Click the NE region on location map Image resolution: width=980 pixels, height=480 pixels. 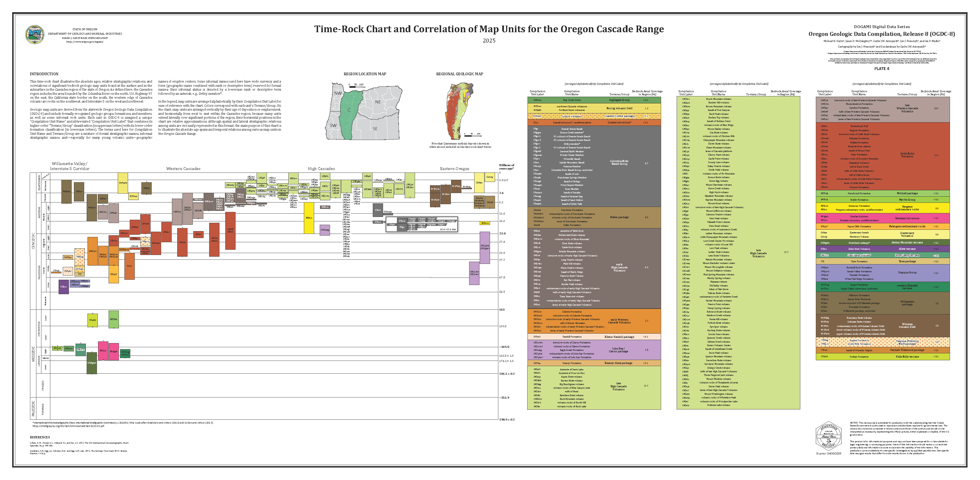pyautogui.click(x=378, y=102)
